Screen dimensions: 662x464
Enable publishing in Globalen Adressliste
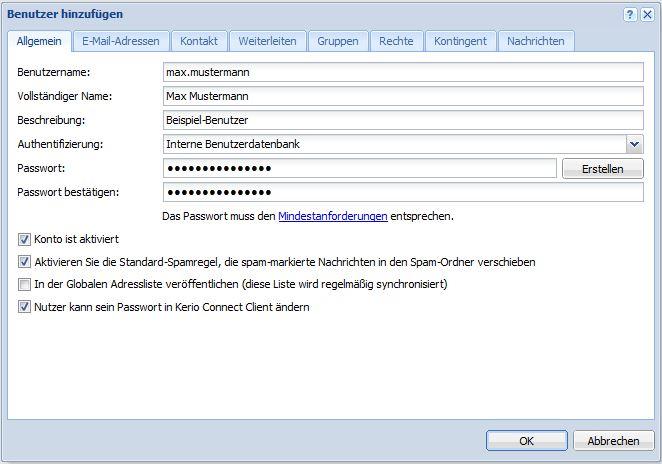tap(24, 285)
